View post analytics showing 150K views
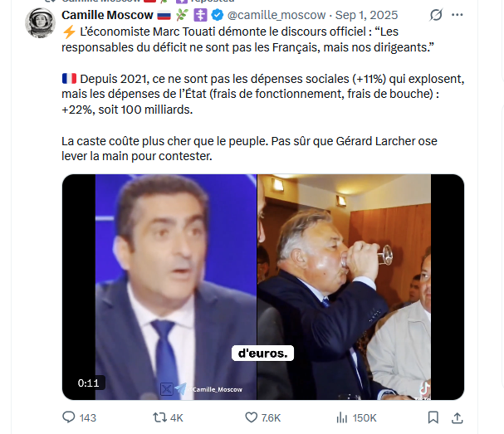 [x=356, y=417]
